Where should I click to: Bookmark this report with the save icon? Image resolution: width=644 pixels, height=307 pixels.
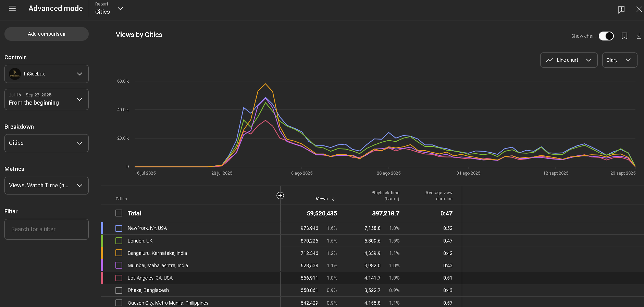pos(624,36)
